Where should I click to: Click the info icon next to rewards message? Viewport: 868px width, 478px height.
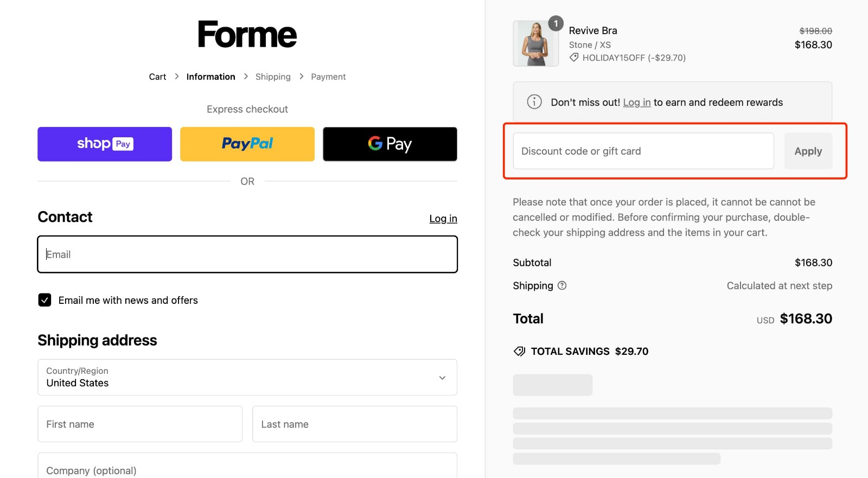point(534,102)
